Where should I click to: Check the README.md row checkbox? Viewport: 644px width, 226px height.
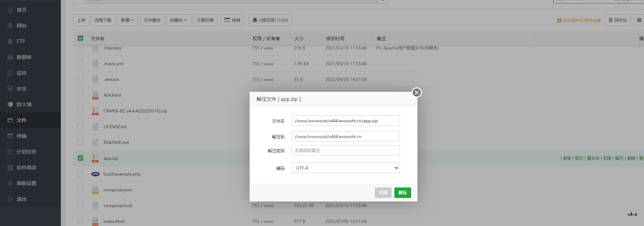coord(80,142)
